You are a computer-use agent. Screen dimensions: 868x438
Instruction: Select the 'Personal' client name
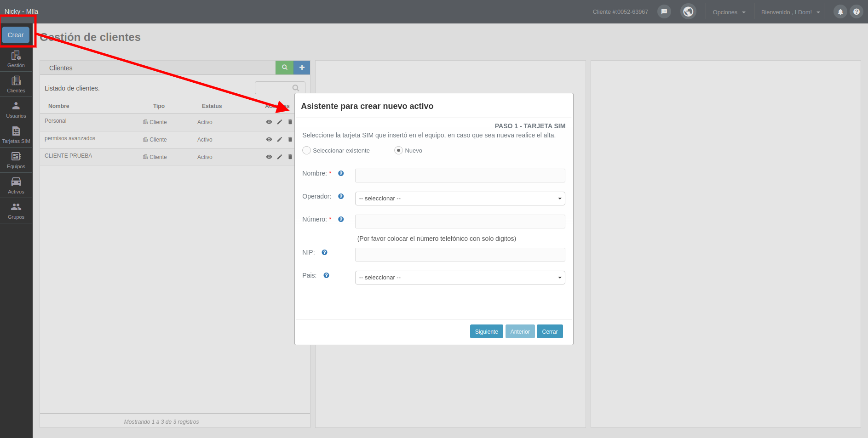click(56, 121)
